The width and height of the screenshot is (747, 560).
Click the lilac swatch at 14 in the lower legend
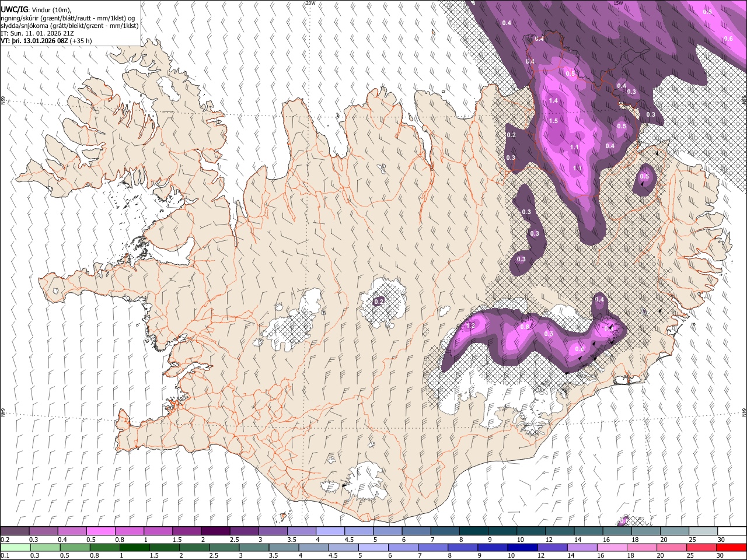pyautogui.click(x=582, y=547)
